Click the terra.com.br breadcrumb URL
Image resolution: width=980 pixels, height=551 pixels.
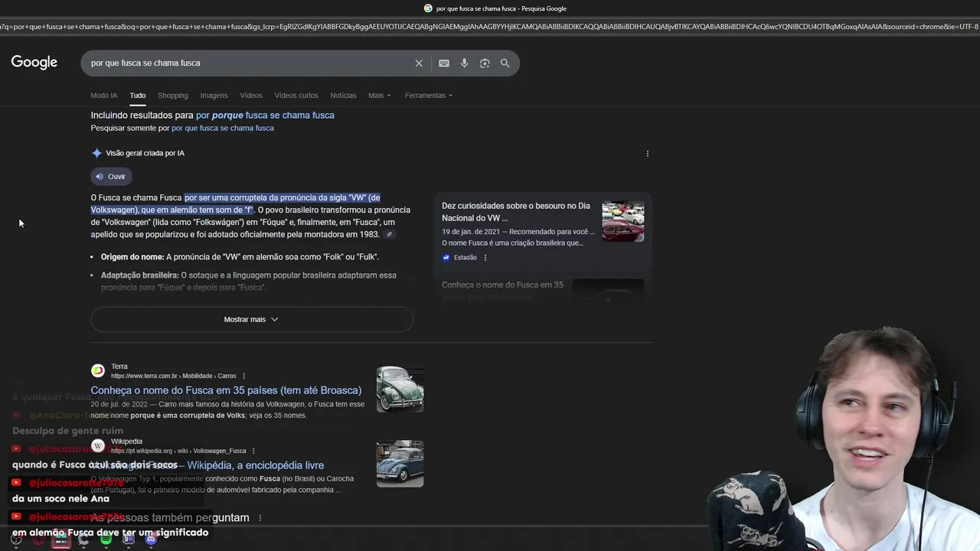coord(173,376)
